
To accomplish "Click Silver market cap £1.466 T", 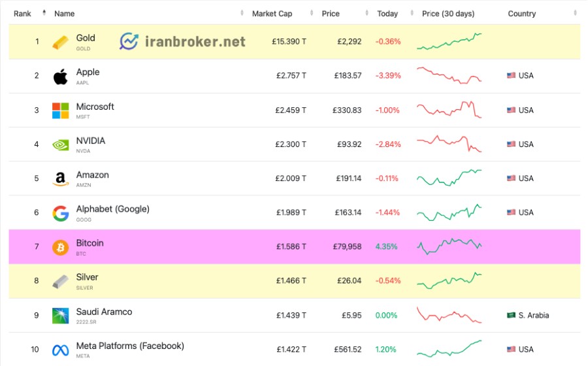I will [x=291, y=281].
